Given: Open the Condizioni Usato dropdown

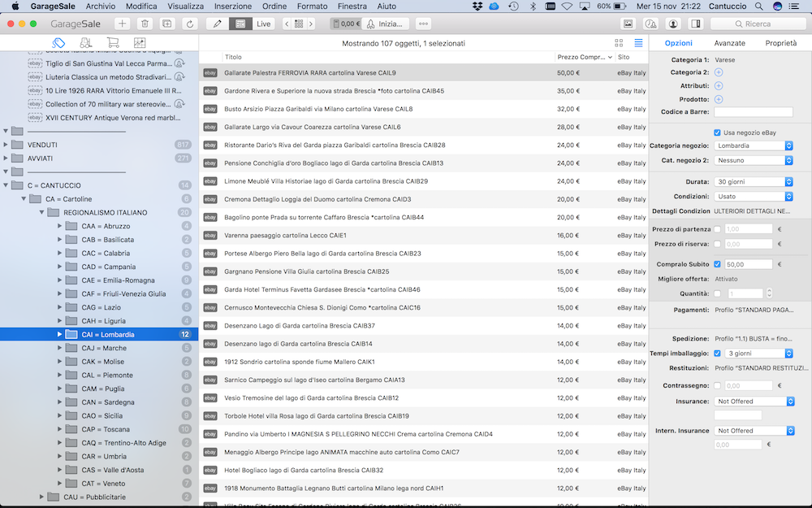Looking at the screenshot, I should click(754, 197).
